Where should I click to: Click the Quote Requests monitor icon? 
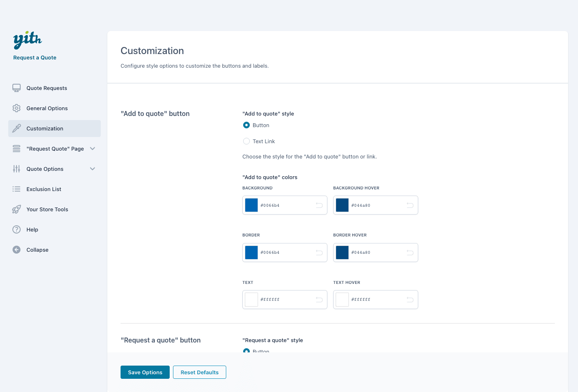(x=17, y=88)
